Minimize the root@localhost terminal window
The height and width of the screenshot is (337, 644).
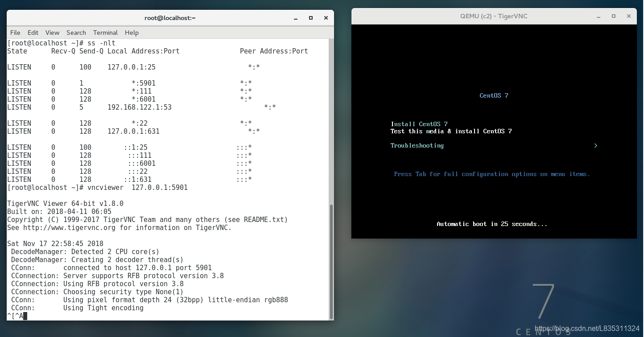pyautogui.click(x=296, y=18)
